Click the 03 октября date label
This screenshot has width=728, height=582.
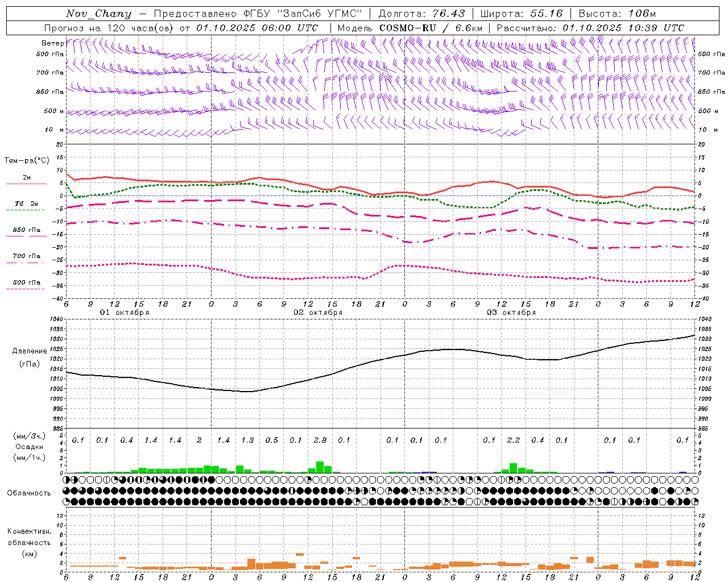click(x=511, y=313)
